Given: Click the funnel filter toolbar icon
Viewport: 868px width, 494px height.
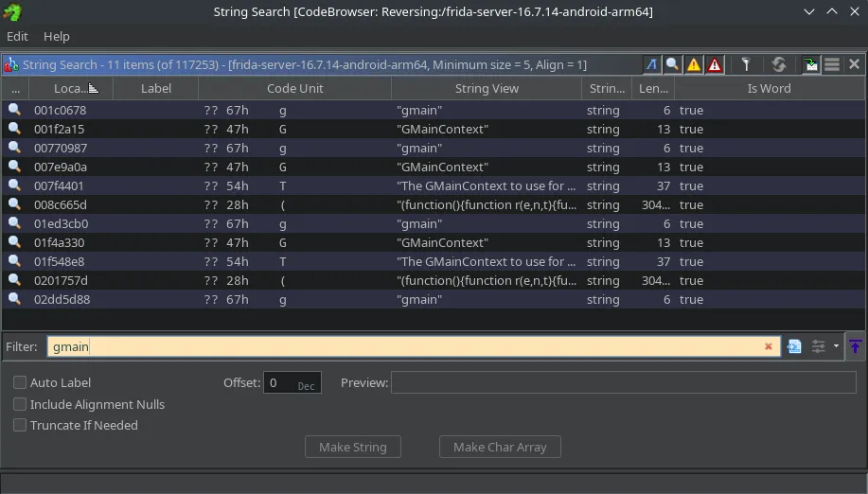Looking at the screenshot, I should point(746,64).
